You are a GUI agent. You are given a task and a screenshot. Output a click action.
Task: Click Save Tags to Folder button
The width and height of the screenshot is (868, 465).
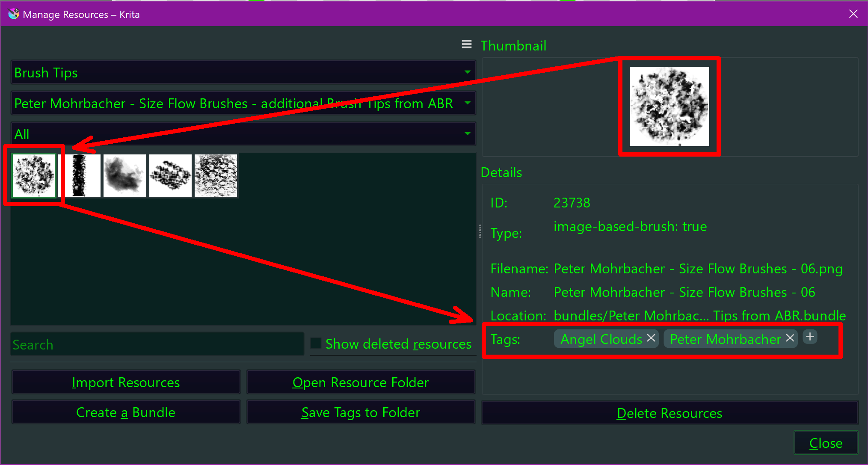coord(360,412)
